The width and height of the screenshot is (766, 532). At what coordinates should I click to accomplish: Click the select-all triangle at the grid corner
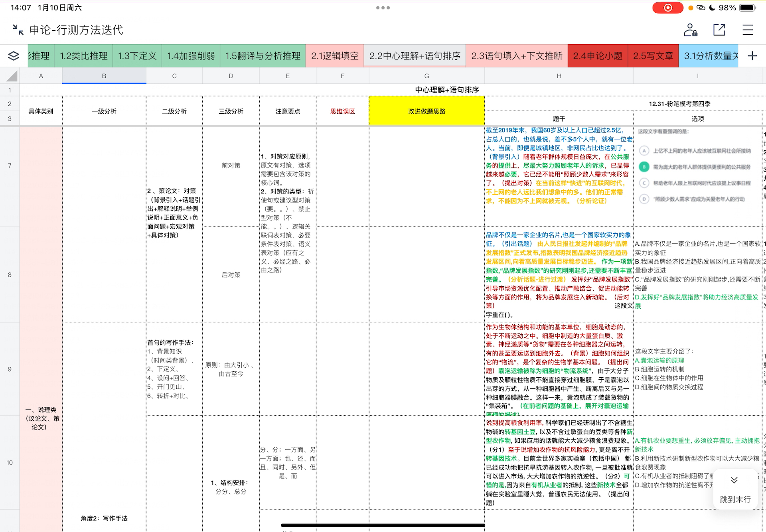click(x=12, y=75)
